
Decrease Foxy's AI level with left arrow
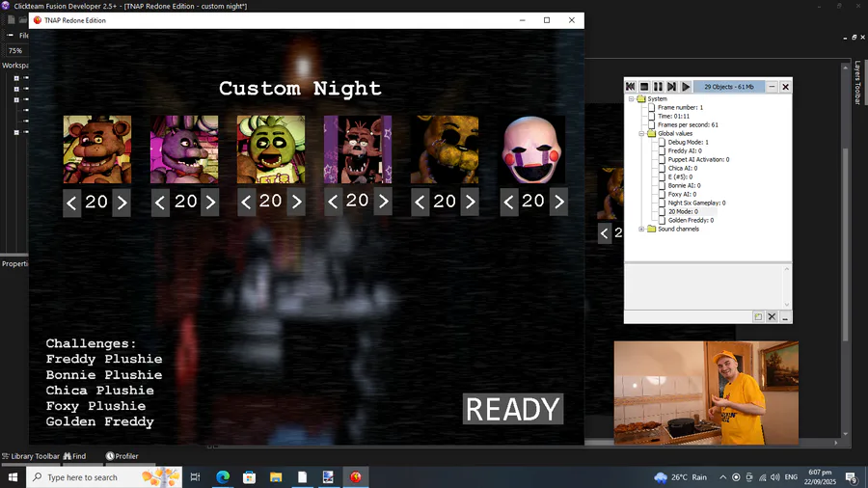tap(333, 202)
